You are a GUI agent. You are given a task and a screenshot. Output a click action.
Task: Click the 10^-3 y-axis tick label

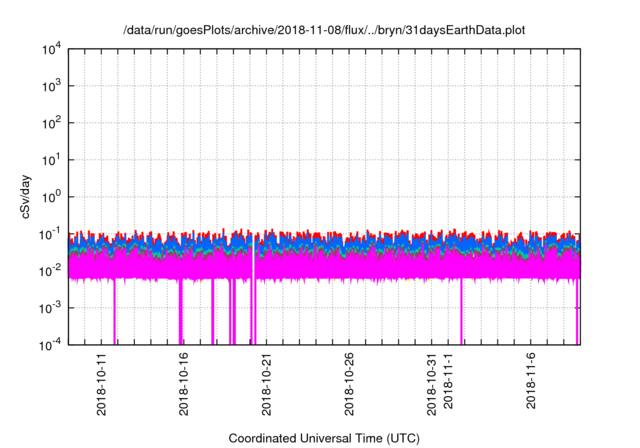(x=50, y=308)
